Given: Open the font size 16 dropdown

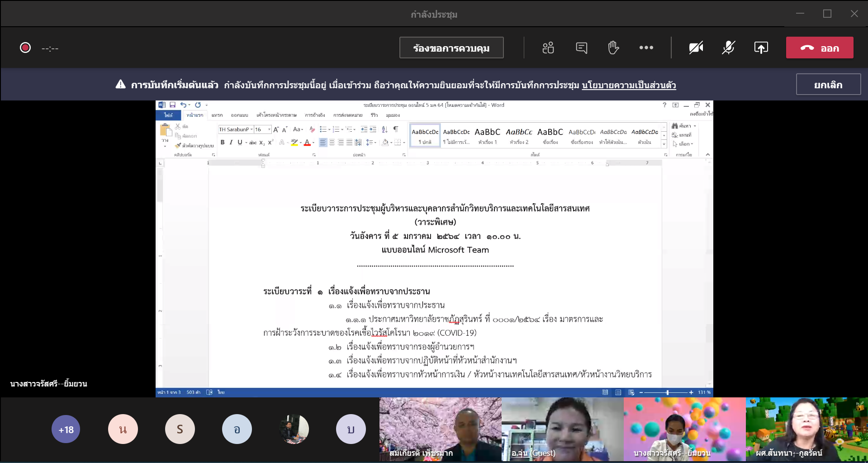Looking at the screenshot, I should tap(269, 129).
